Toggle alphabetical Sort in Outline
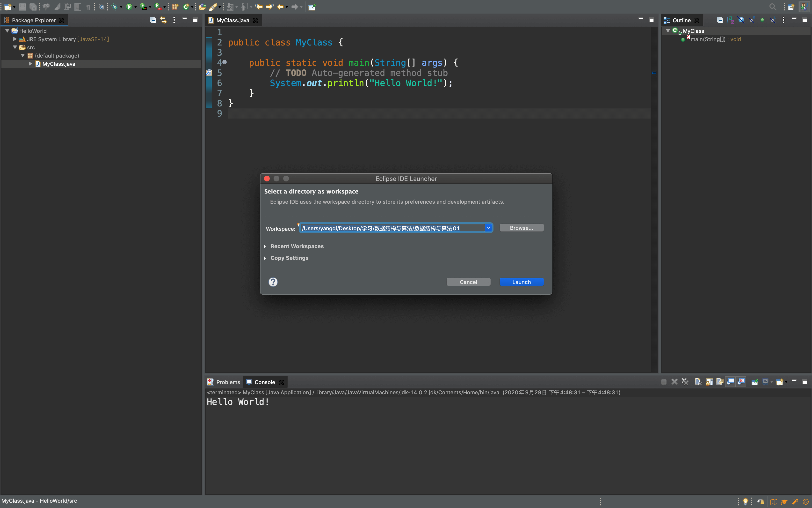The width and height of the screenshot is (812, 508). (731, 20)
